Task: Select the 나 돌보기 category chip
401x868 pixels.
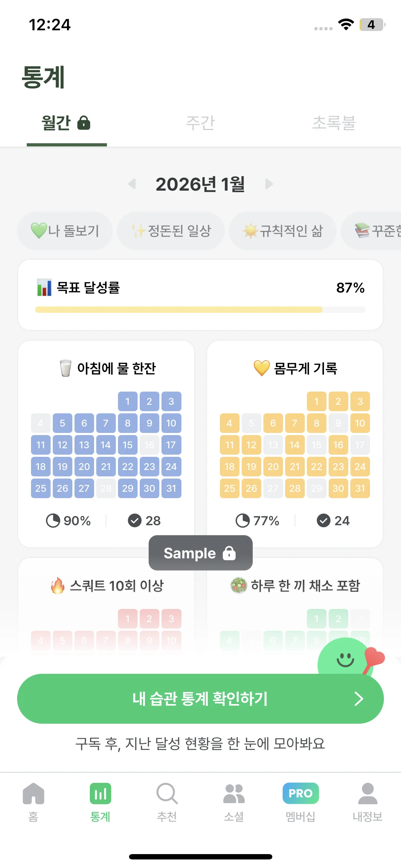Action: [x=65, y=231]
